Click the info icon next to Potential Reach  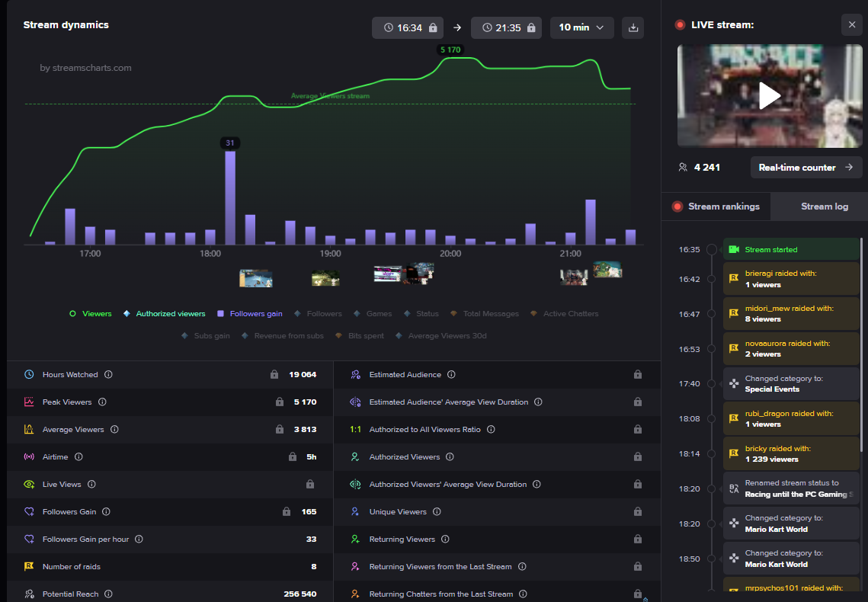click(x=108, y=594)
